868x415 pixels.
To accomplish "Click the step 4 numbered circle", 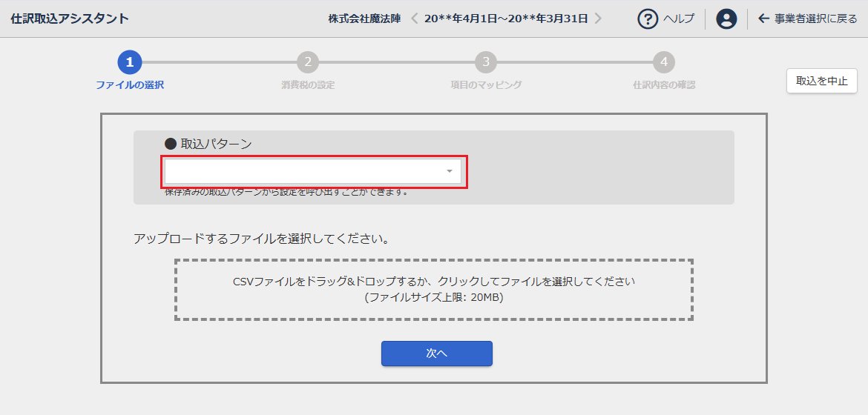I will tap(664, 62).
